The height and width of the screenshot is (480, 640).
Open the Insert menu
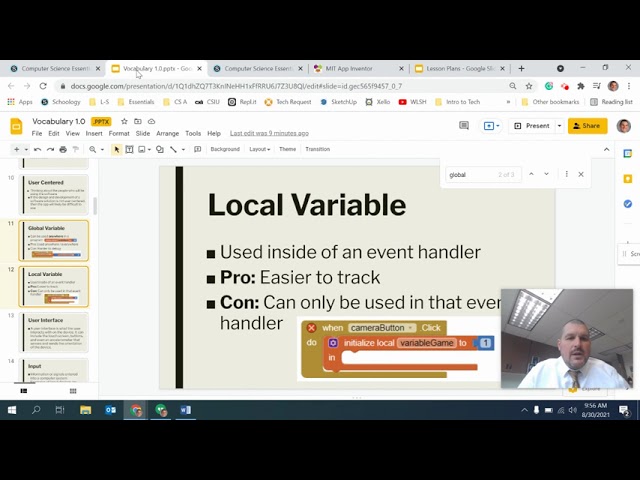tap(94, 133)
